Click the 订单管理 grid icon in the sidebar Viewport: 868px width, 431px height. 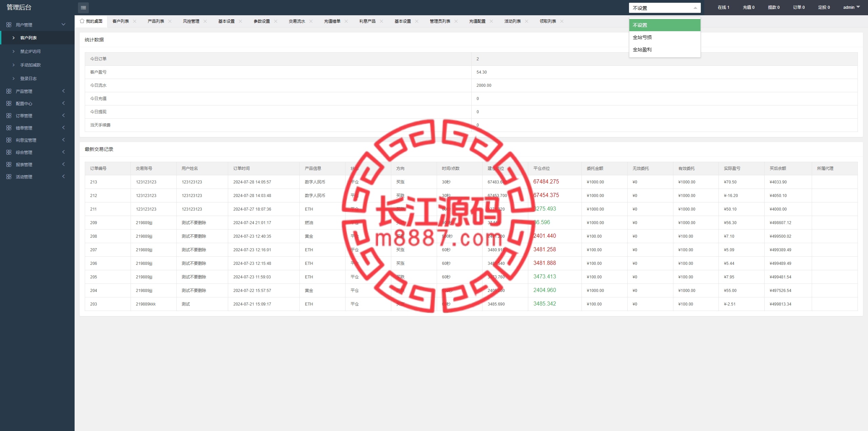point(9,116)
